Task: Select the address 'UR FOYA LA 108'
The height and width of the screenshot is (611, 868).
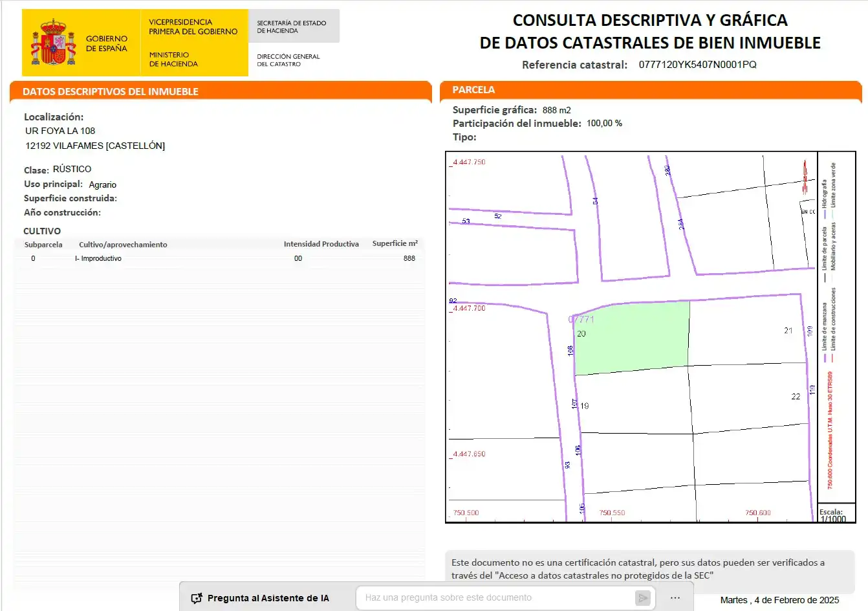Action: click(x=60, y=131)
